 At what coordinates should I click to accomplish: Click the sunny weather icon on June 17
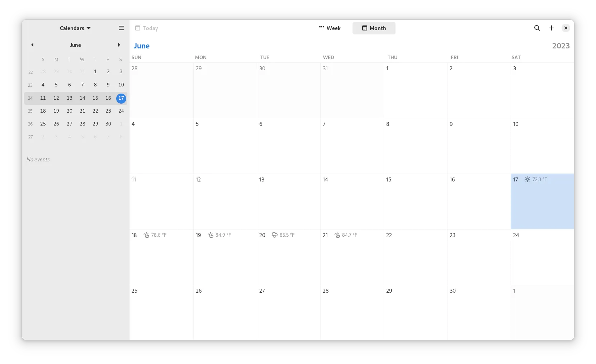[x=527, y=179]
